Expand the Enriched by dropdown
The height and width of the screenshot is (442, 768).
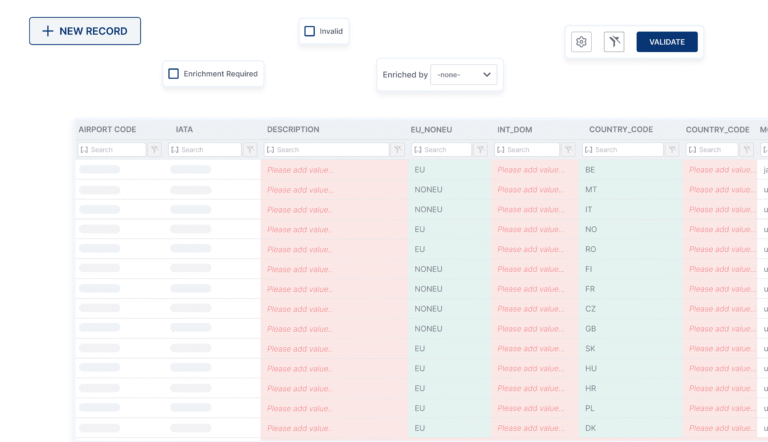[463, 75]
